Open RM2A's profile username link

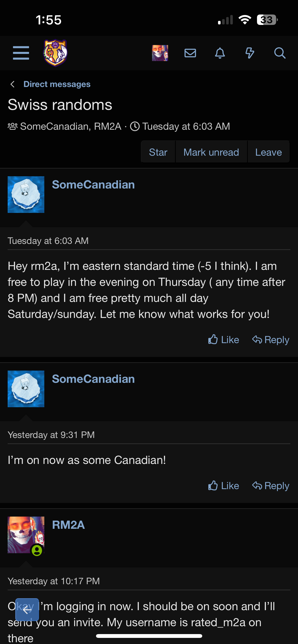click(68, 525)
